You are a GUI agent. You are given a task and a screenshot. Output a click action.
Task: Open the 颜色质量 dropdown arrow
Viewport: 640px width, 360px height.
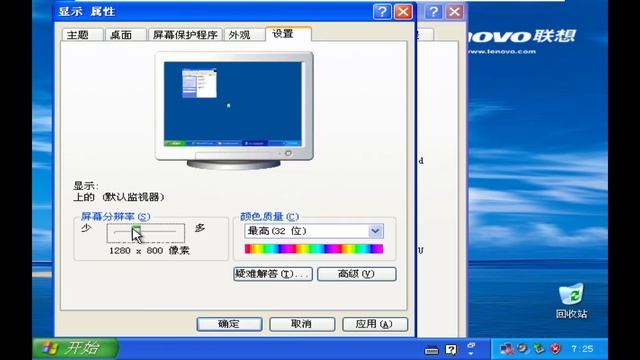tap(376, 231)
